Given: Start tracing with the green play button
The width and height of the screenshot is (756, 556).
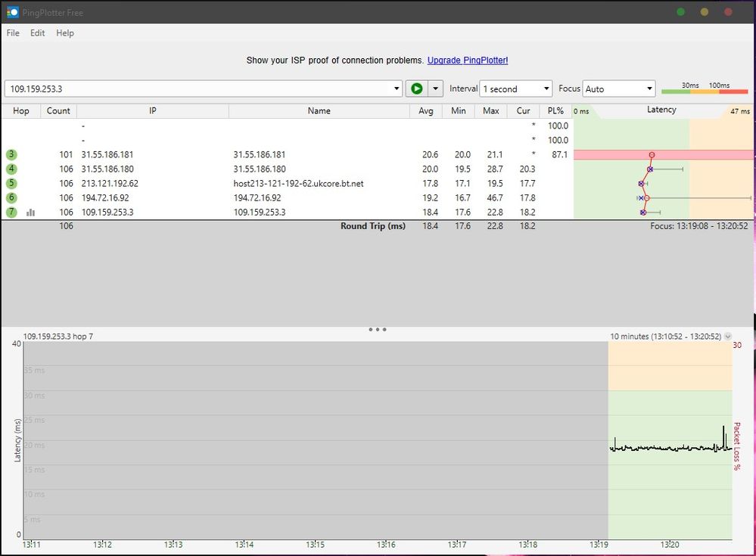Looking at the screenshot, I should click(416, 89).
